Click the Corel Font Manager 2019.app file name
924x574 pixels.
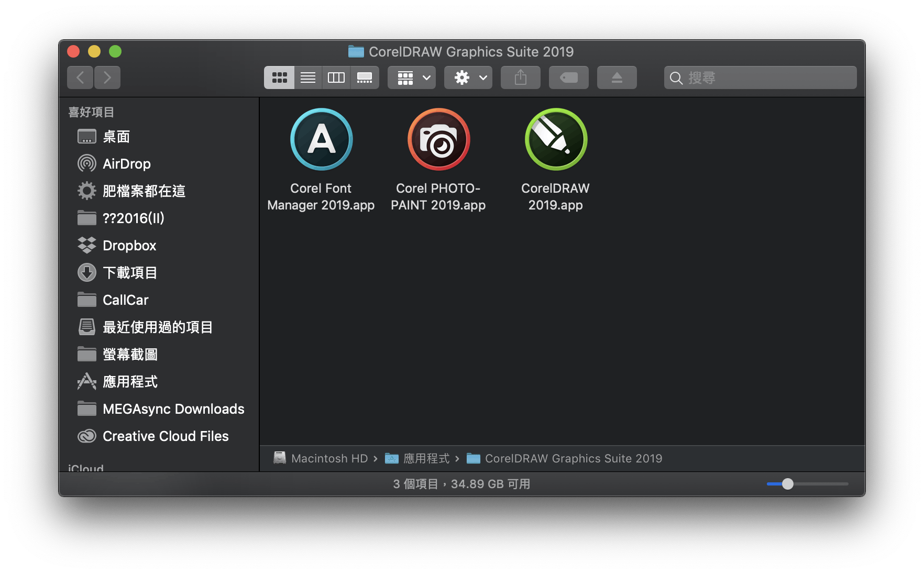click(321, 196)
